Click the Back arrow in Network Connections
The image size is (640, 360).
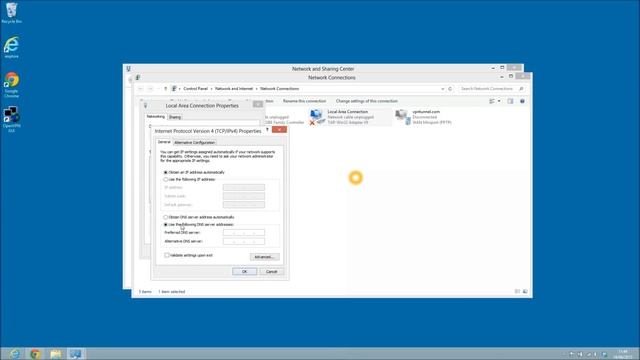point(141,89)
